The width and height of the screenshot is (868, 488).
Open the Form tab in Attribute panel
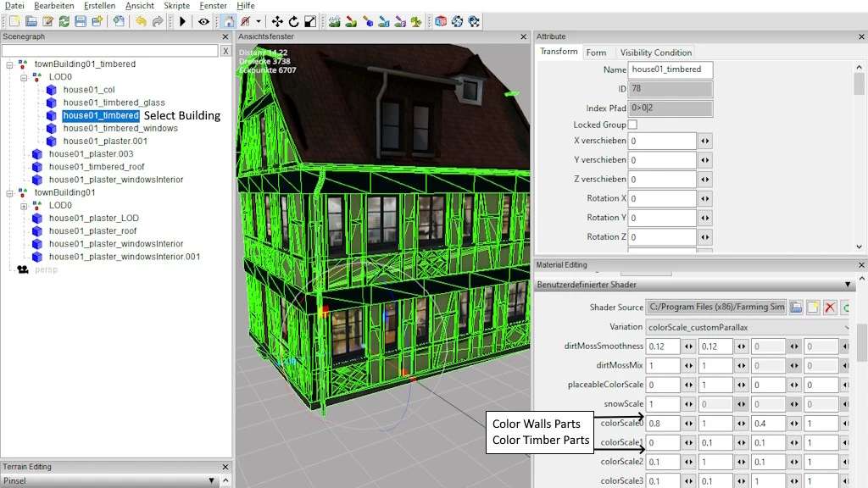pyautogui.click(x=596, y=53)
